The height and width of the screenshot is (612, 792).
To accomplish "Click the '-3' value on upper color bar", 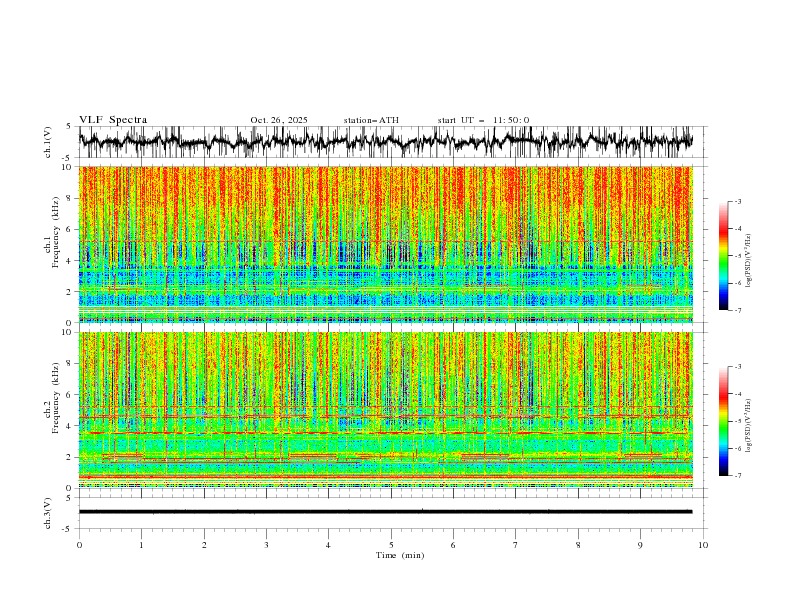I will coord(738,201).
